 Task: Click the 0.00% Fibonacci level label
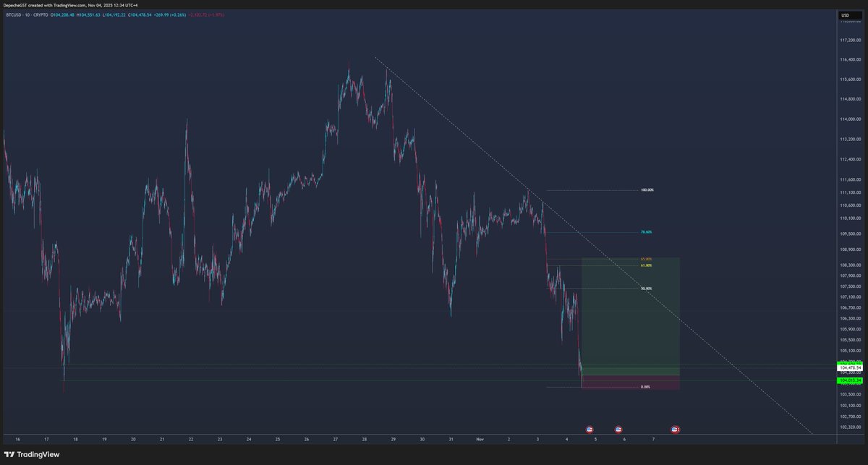644,387
